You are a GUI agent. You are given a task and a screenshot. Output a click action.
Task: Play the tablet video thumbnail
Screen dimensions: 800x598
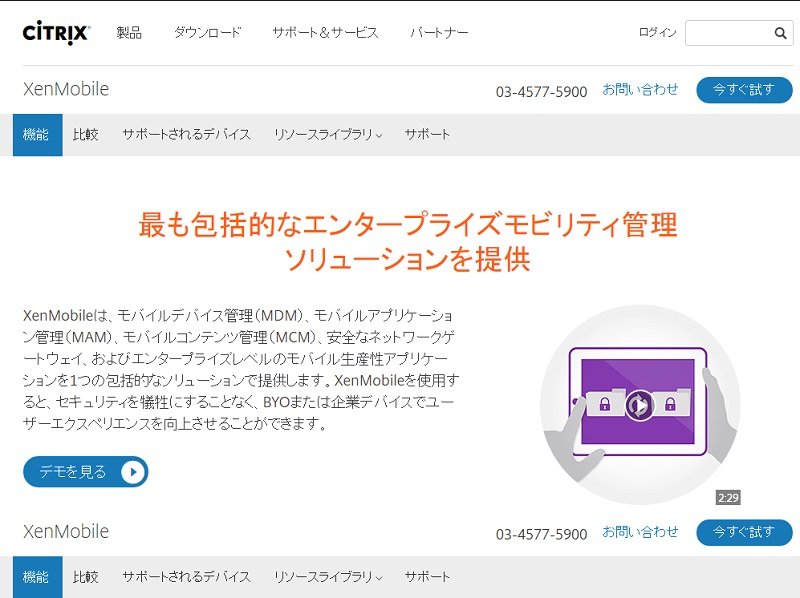pos(640,405)
